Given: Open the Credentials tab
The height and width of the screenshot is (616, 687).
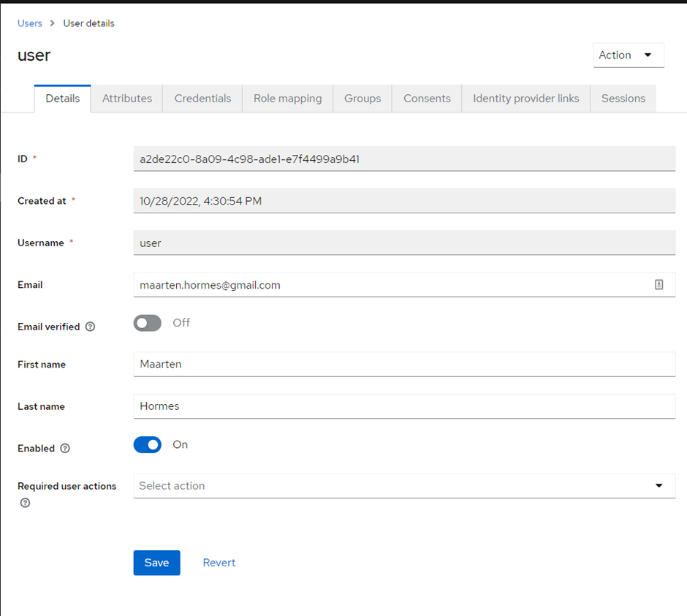Looking at the screenshot, I should point(202,99).
